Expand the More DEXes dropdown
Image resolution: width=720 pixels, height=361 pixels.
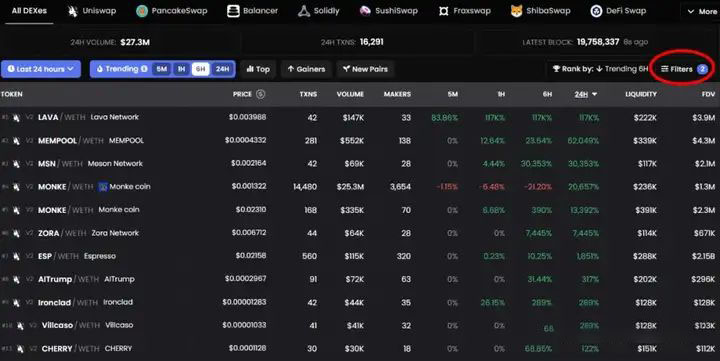click(701, 11)
